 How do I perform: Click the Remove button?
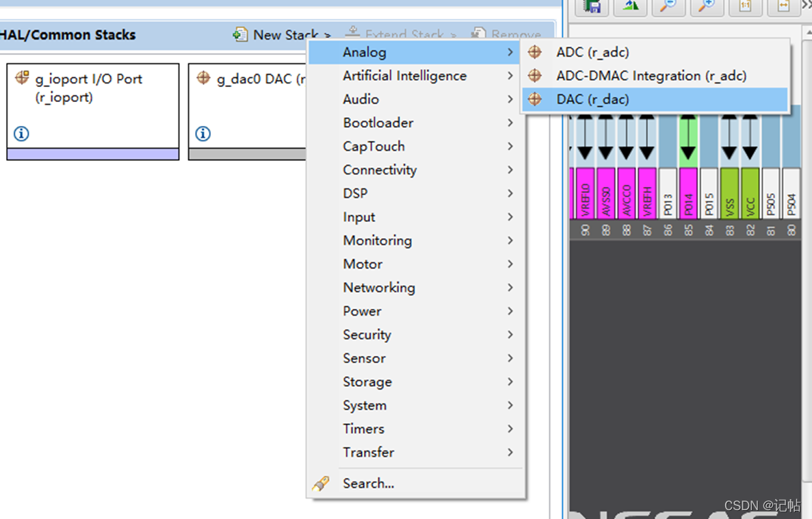[x=507, y=35]
